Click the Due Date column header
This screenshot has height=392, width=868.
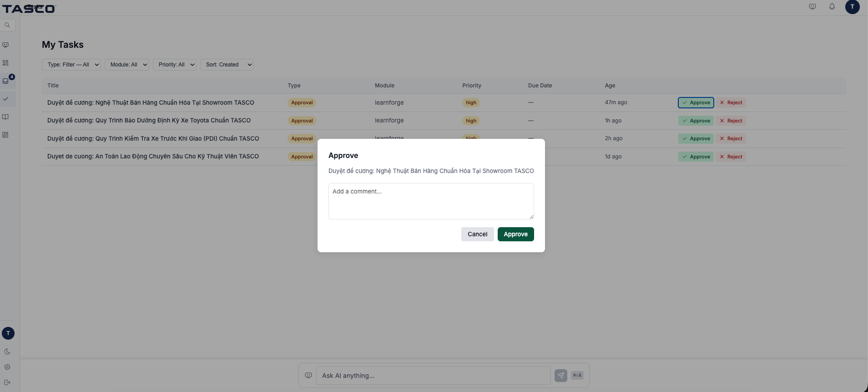(x=540, y=86)
